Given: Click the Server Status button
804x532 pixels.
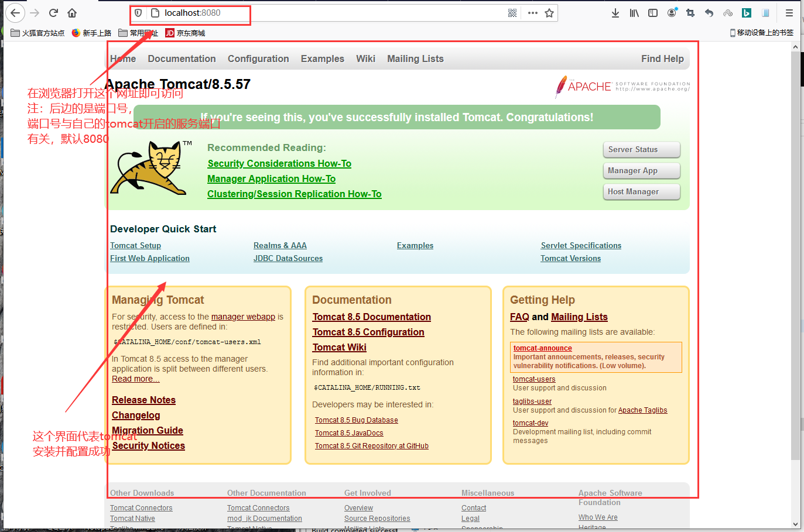Looking at the screenshot, I should (x=641, y=149).
